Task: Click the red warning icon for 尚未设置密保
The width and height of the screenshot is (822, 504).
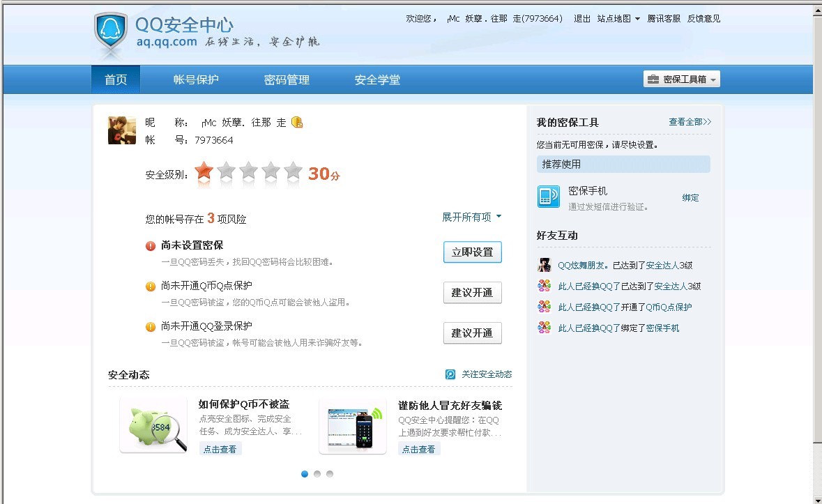Action: 151,245
